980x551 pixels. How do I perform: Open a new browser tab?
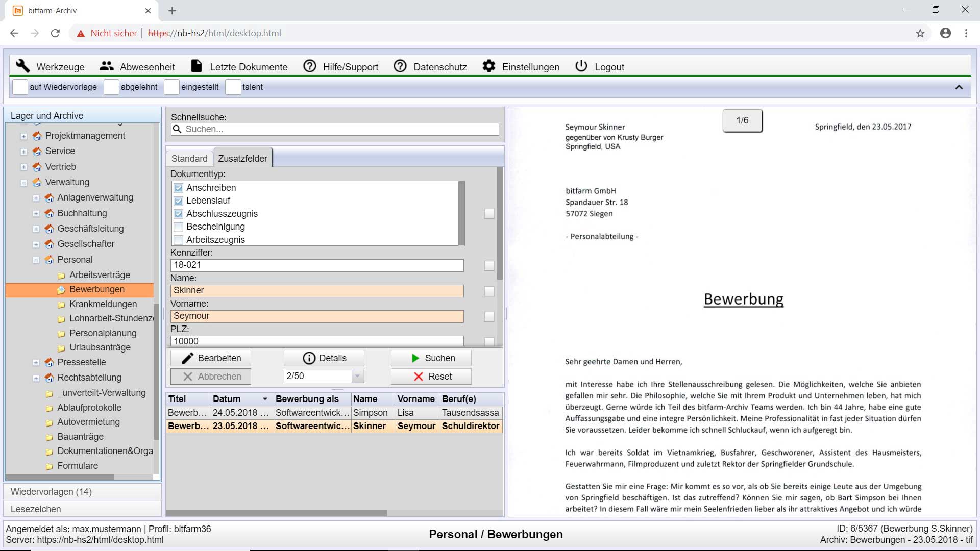[x=173, y=11]
